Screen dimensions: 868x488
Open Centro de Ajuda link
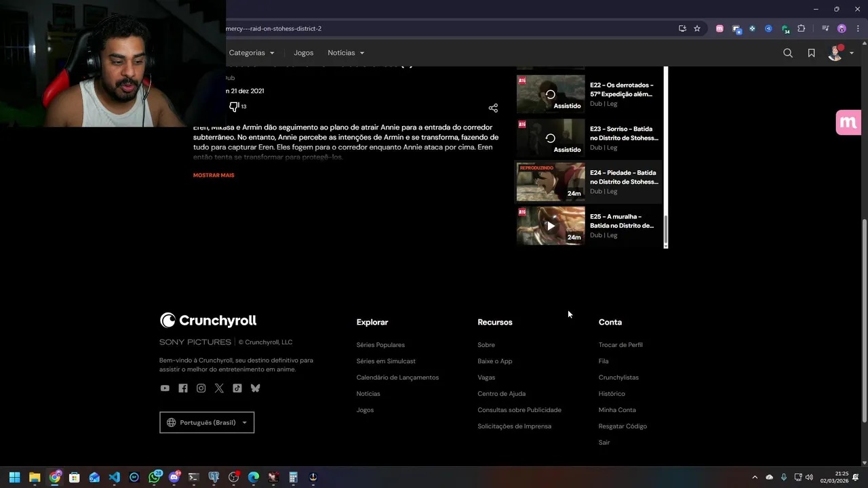coord(501,394)
